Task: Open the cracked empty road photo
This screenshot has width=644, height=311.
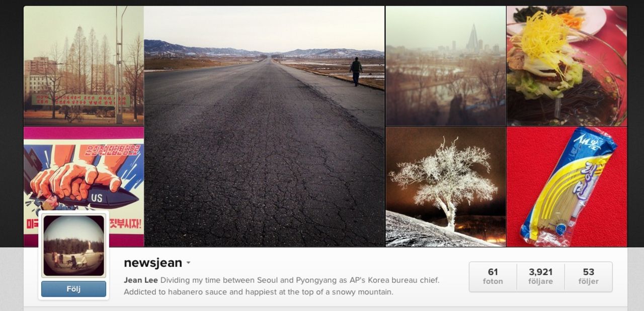Action: coord(264,126)
